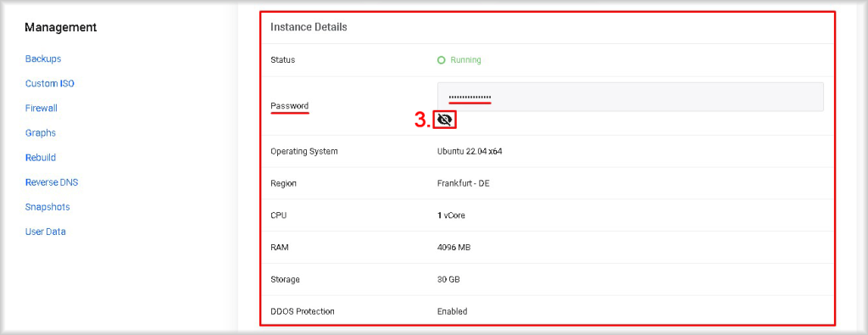Image resolution: width=868 pixels, height=335 pixels.
Task: Click the Instance Details heading
Action: coord(309,26)
